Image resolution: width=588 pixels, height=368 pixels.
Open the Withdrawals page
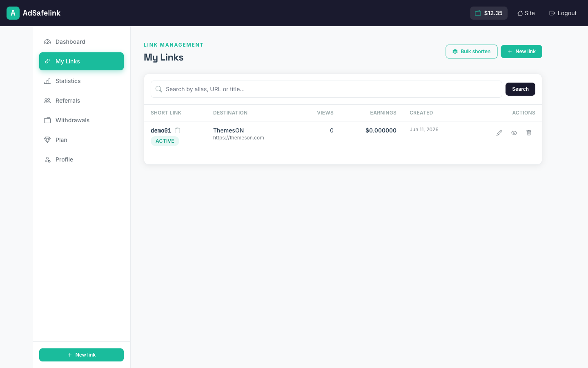81,120
